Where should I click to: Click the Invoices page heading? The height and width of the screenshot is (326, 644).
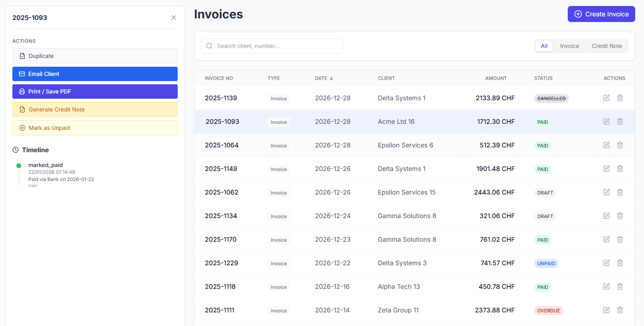coord(218,14)
